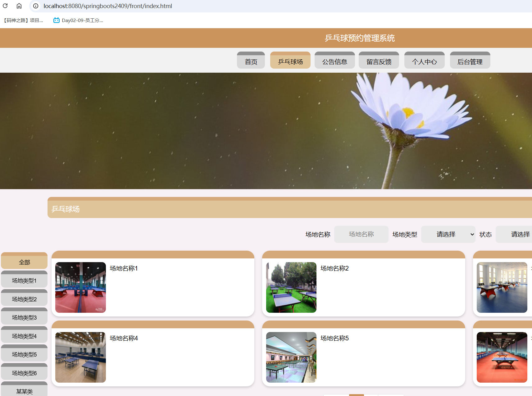Click the browser reload icon
The height and width of the screenshot is (396, 532).
click(x=5, y=6)
